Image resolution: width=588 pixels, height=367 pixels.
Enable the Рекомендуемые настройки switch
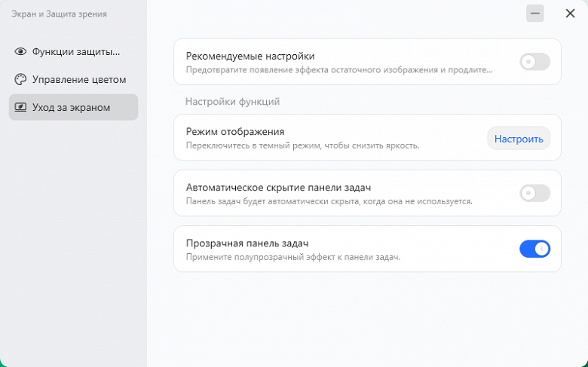534,62
